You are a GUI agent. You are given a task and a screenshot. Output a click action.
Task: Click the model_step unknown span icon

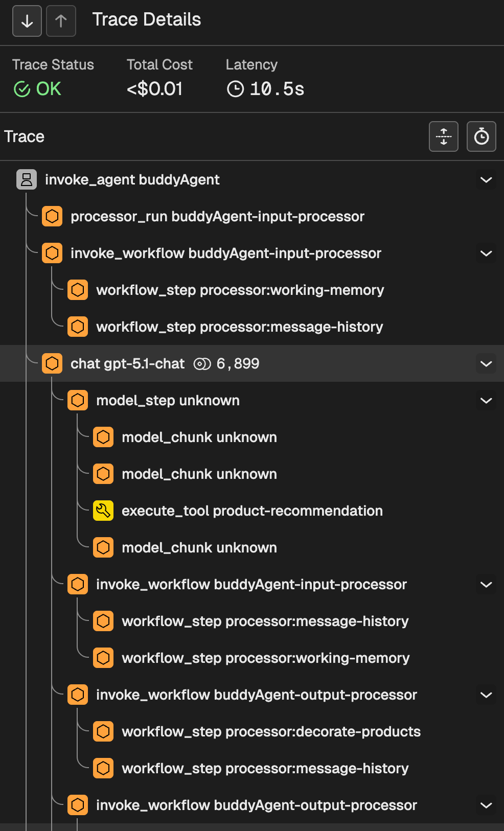(x=78, y=400)
